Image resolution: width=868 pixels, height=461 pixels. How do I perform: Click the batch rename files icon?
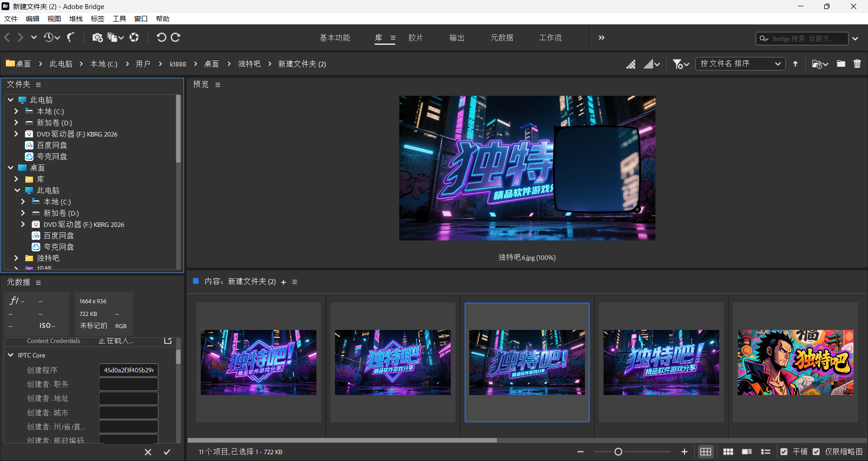pyautogui.click(x=113, y=38)
